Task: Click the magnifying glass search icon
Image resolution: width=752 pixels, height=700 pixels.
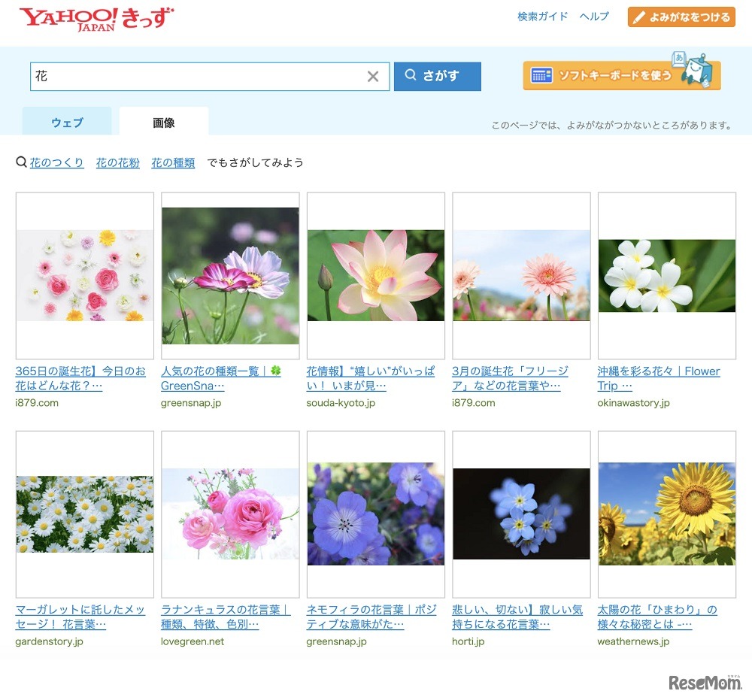Action: 410,75
